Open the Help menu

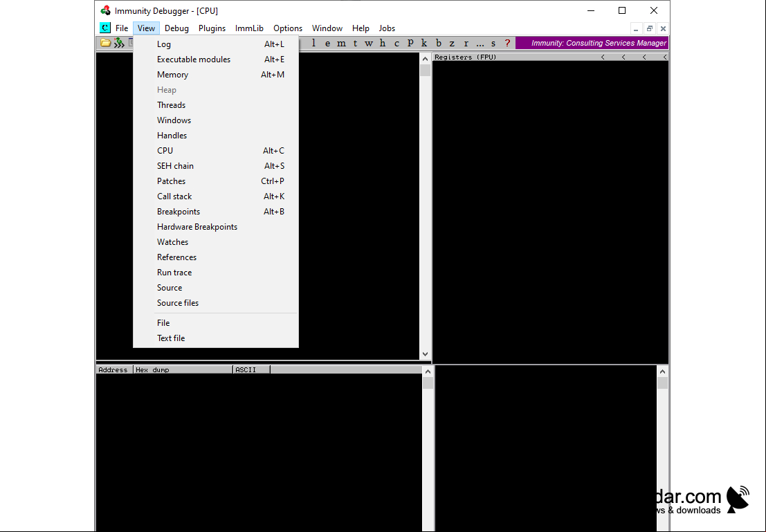(361, 28)
